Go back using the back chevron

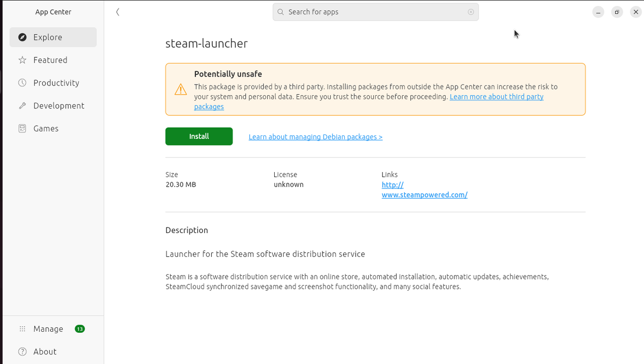point(117,12)
